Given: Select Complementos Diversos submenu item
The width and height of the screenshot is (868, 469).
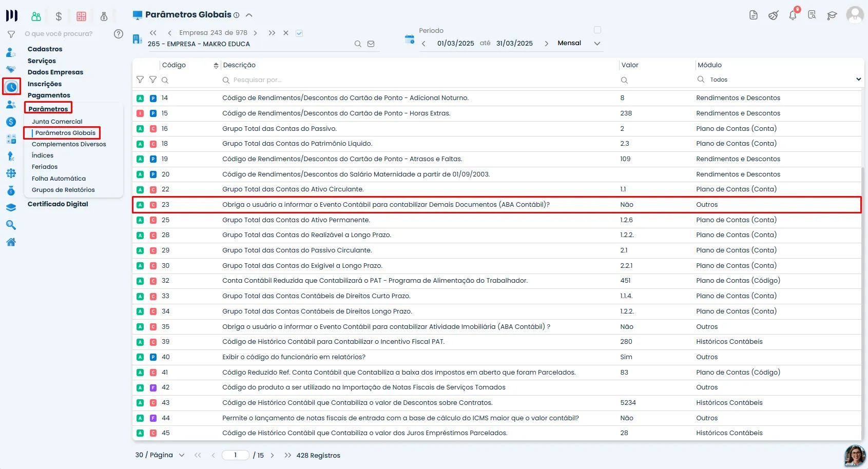Looking at the screenshot, I should (x=69, y=144).
